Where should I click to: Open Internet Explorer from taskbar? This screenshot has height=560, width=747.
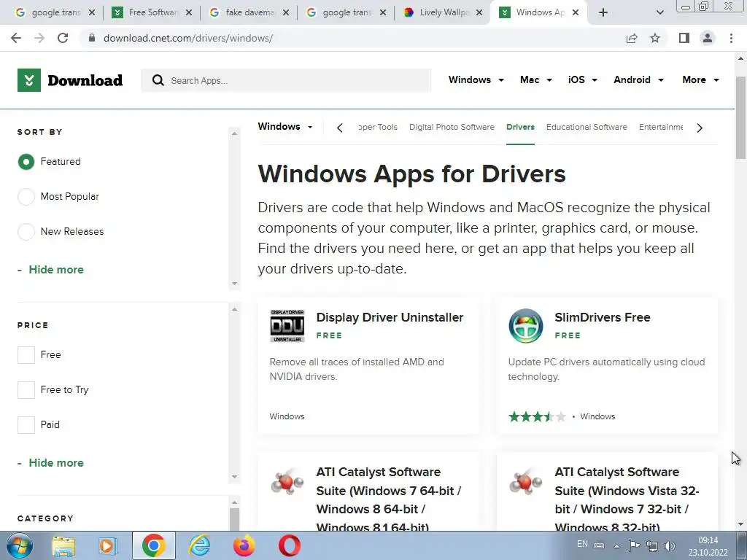click(x=199, y=545)
